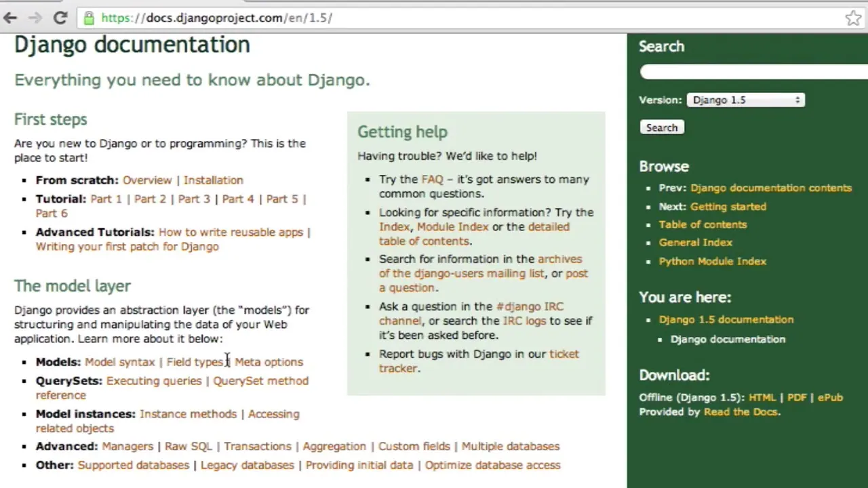Open the Aggregation link

coord(334,447)
